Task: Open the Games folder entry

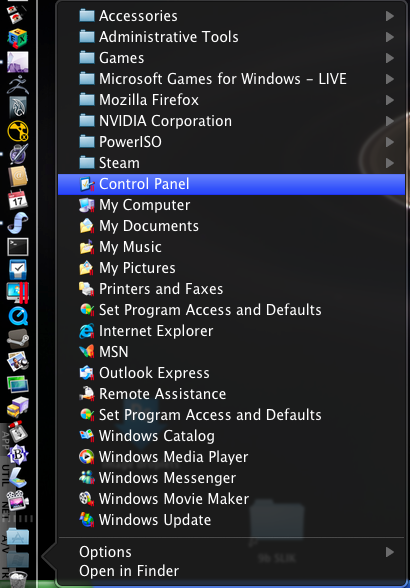Action: pyautogui.click(x=231, y=58)
